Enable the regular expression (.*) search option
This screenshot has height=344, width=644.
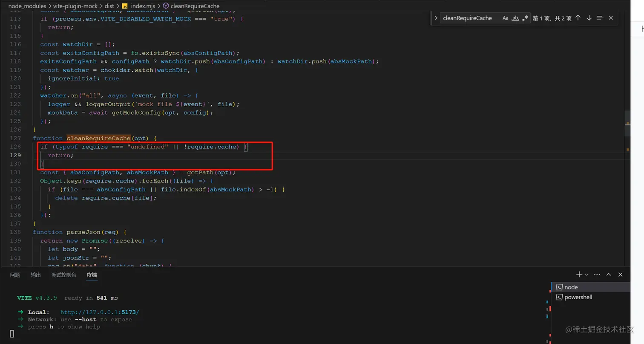[x=525, y=18]
